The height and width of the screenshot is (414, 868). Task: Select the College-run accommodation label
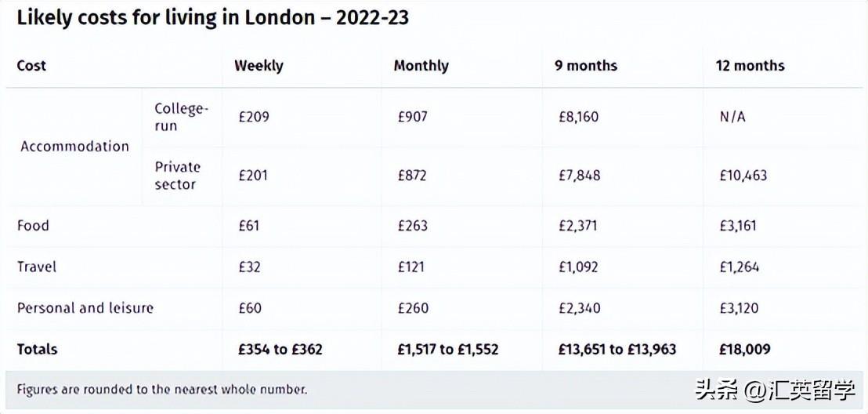[181, 117]
